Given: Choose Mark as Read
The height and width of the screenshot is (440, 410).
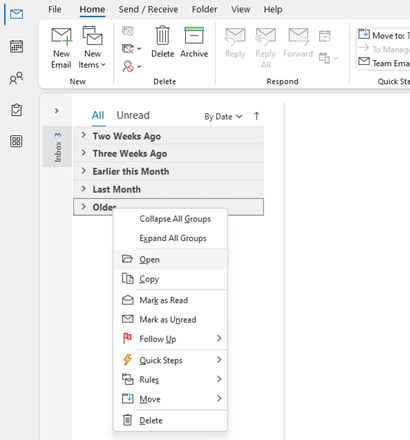Looking at the screenshot, I should coord(171,300).
